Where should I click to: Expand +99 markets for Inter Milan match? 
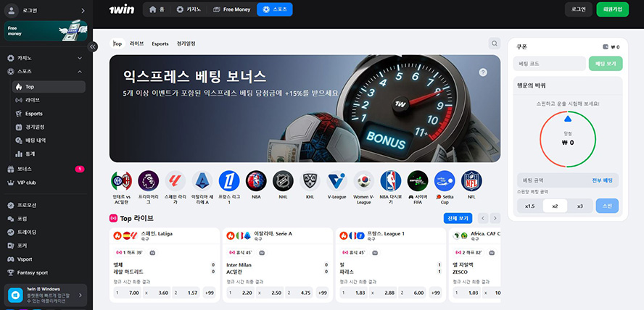pyautogui.click(x=323, y=293)
